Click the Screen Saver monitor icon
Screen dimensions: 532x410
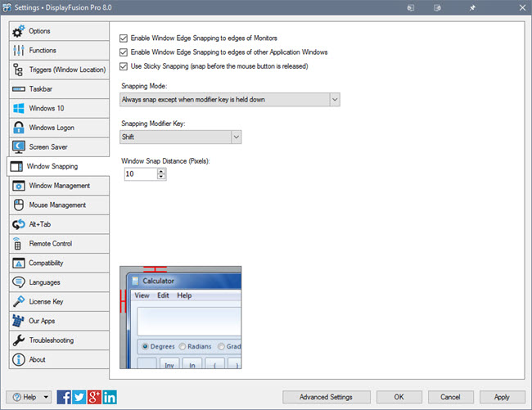click(x=18, y=146)
